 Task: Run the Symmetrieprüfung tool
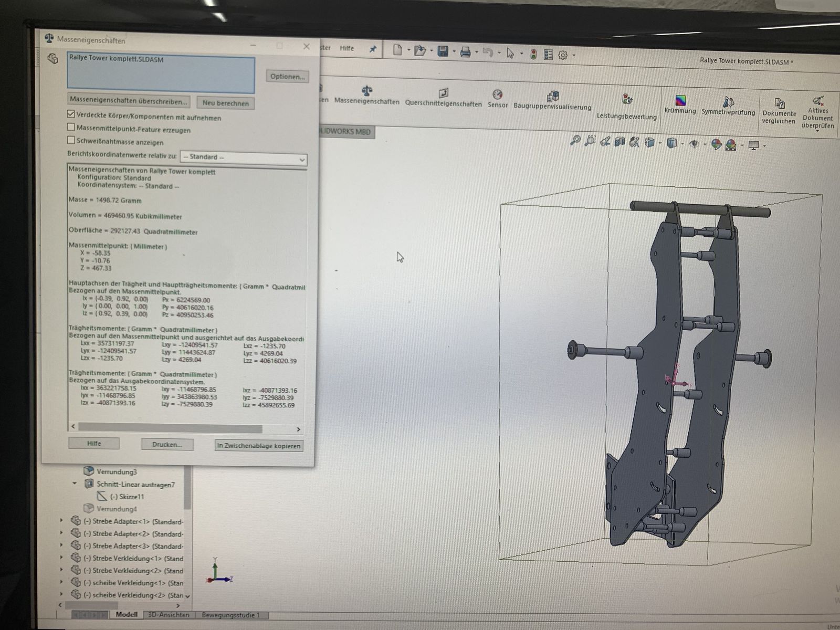728,101
